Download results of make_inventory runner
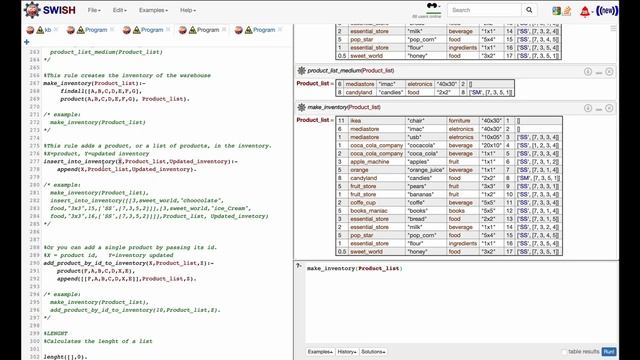640x360 pixels. pos(588,108)
